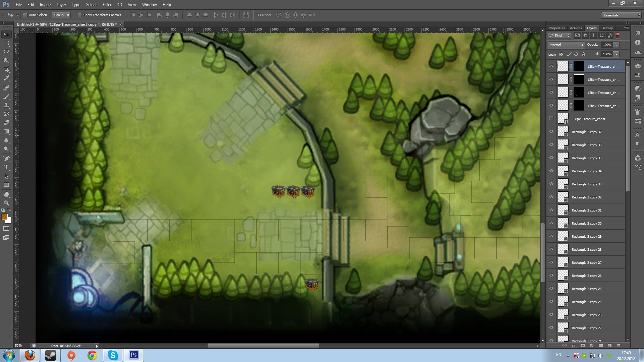The height and width of the screenshot is (362, 644).
Task: Click the delete layer trash icon
Action: pyautogui.click(x=619, y=346)
